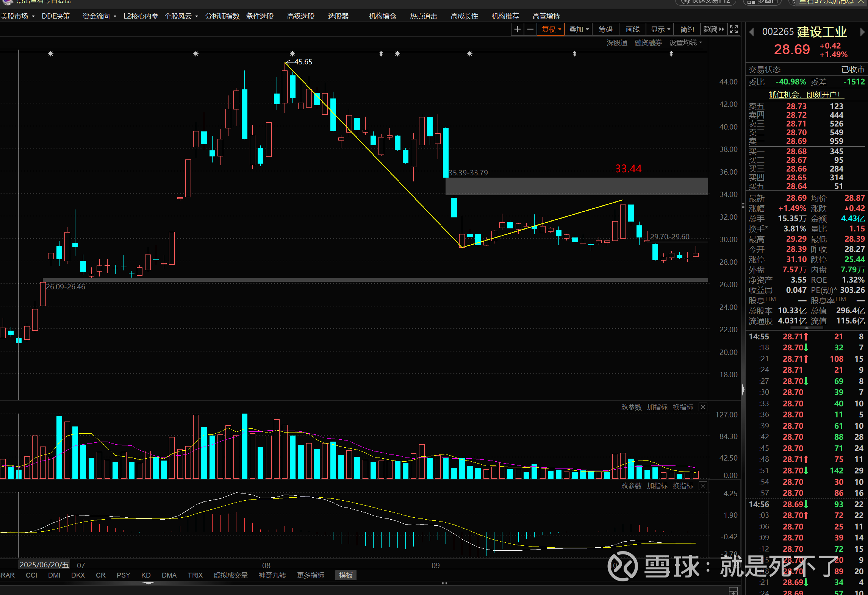Close the volume indicator panel
The image size is (868, 595).
[x=703, y=407]
